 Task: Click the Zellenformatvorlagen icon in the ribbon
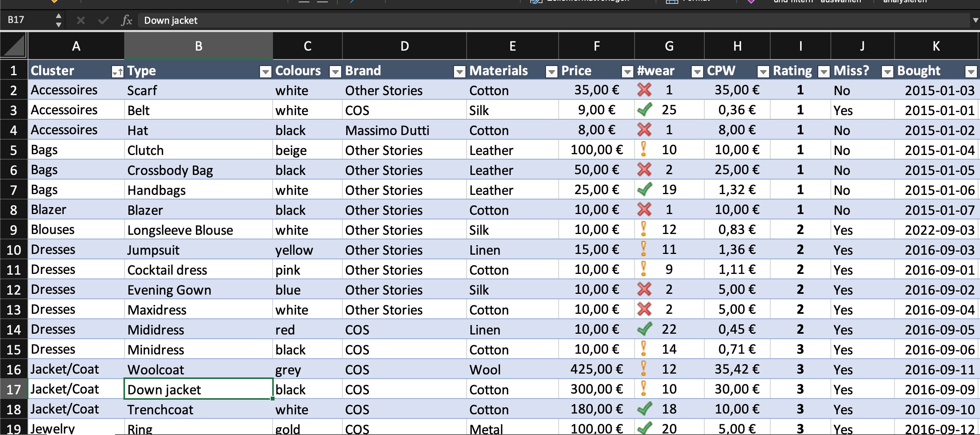(x=534, y=2)
